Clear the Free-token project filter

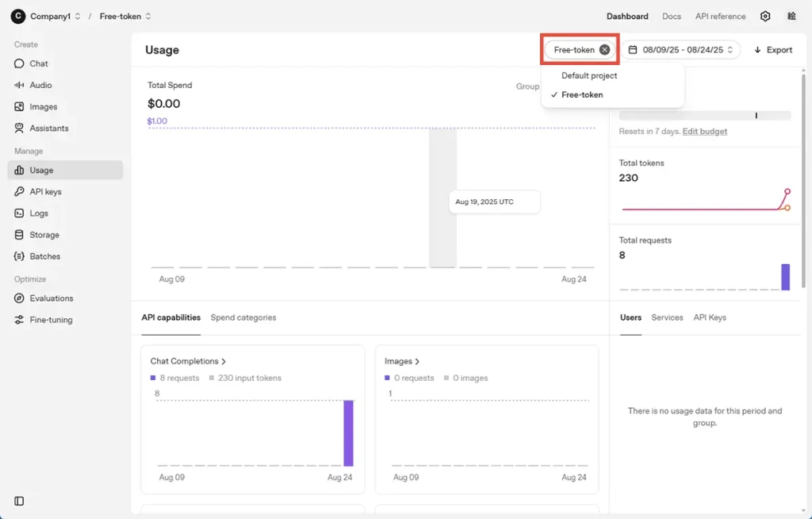coord(604,50)
